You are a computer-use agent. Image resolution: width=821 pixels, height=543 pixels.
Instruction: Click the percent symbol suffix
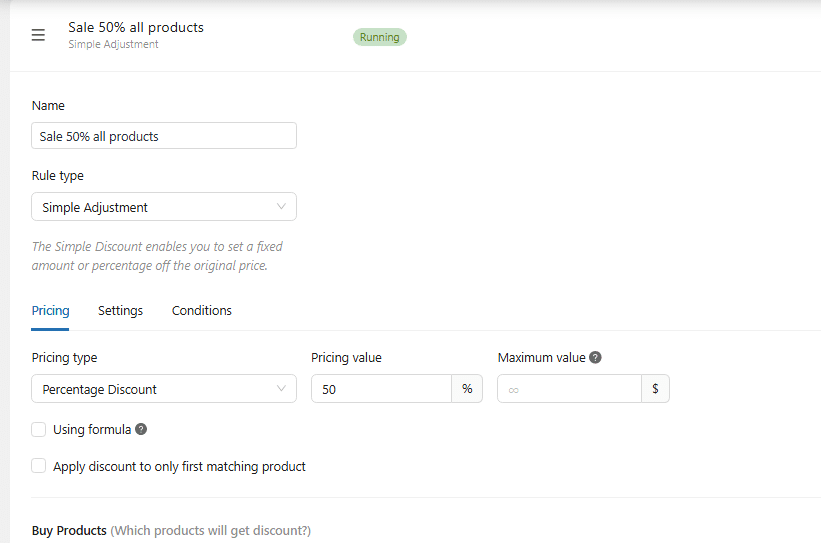point(467,389)
